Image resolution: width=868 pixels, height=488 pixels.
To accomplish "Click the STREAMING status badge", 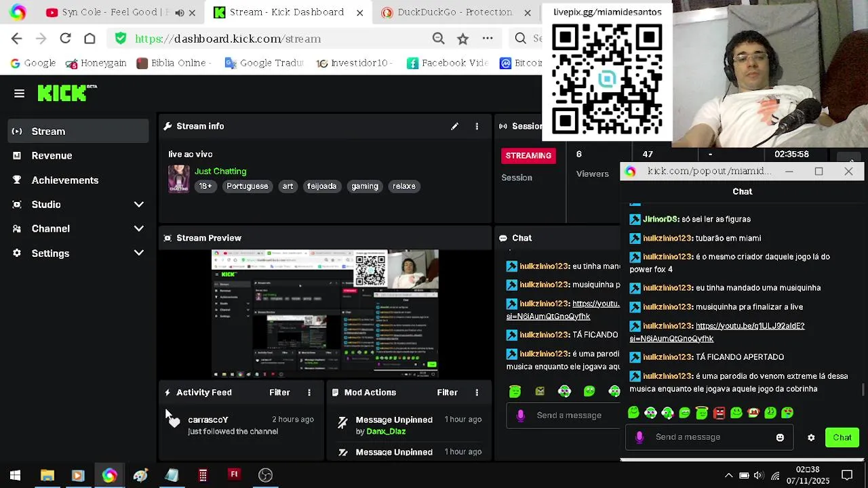I will click(528, 156).
